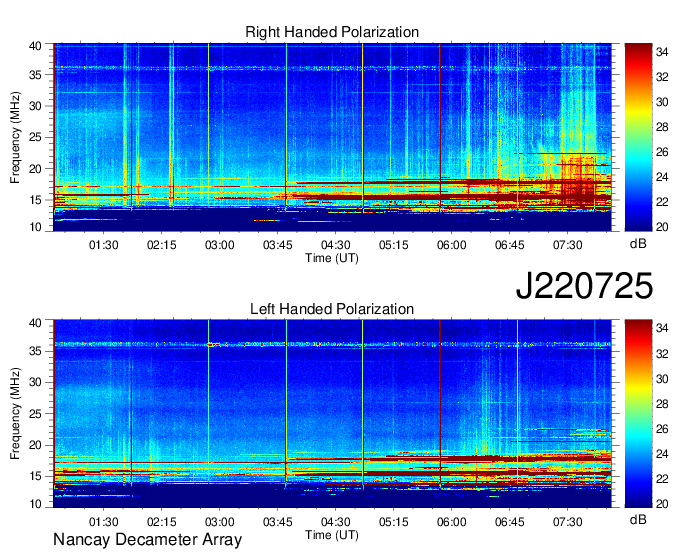Click the 35 MHz tick of Left Handed plot

(35, 351)
